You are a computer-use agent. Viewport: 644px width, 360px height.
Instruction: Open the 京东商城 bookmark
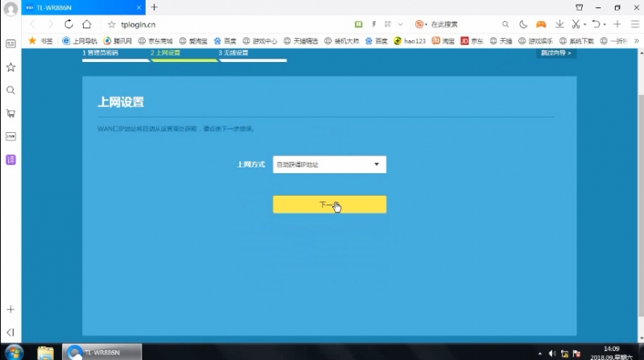[155, 41]
